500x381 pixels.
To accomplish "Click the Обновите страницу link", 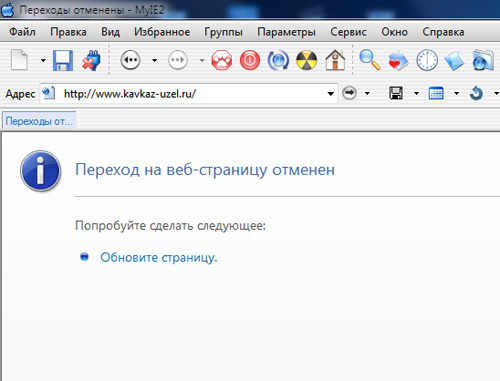I will click(x=159, y=257).
